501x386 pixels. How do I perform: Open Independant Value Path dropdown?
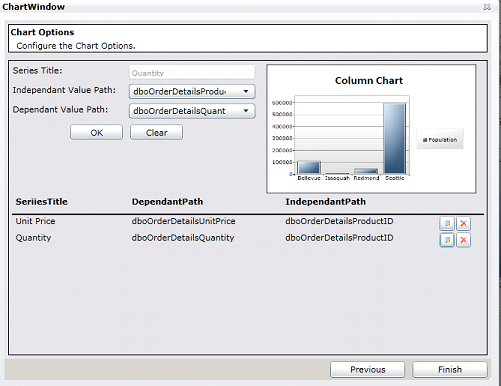click(192, 91)
